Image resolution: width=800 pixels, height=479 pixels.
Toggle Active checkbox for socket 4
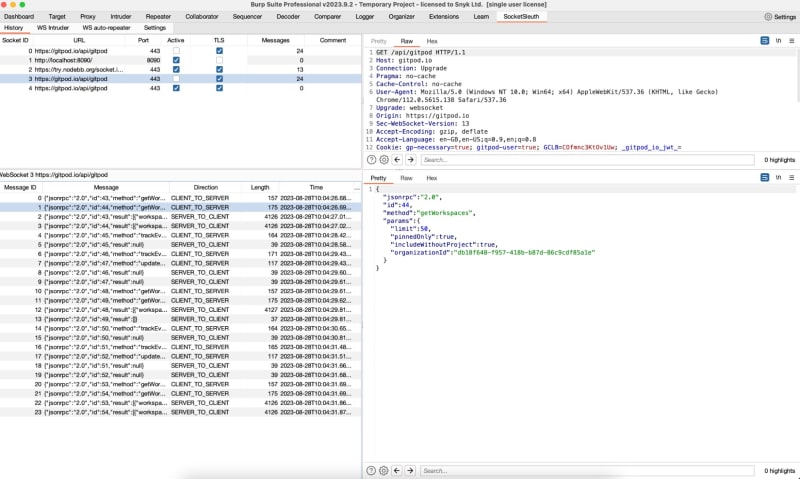coord(176,88)
